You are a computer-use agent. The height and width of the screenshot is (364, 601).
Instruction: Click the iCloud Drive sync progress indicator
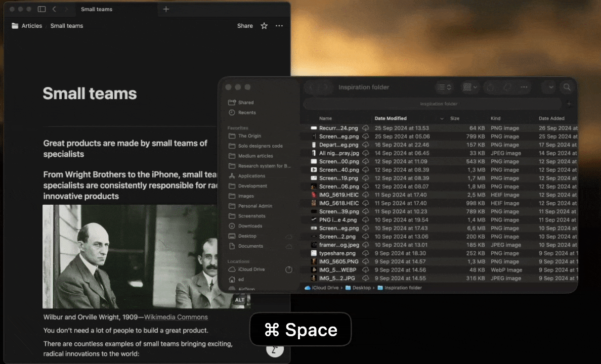(289, 270)
